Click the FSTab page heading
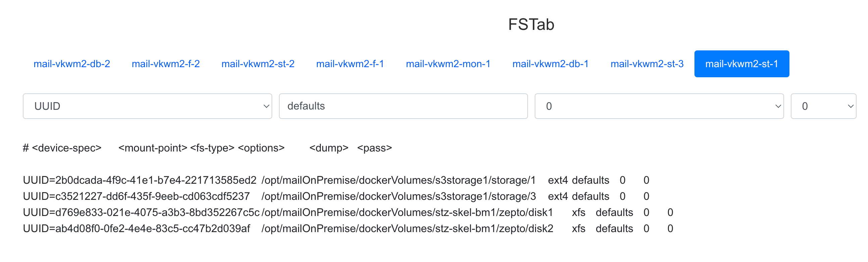The image size is (868, 262). point(531,25)
